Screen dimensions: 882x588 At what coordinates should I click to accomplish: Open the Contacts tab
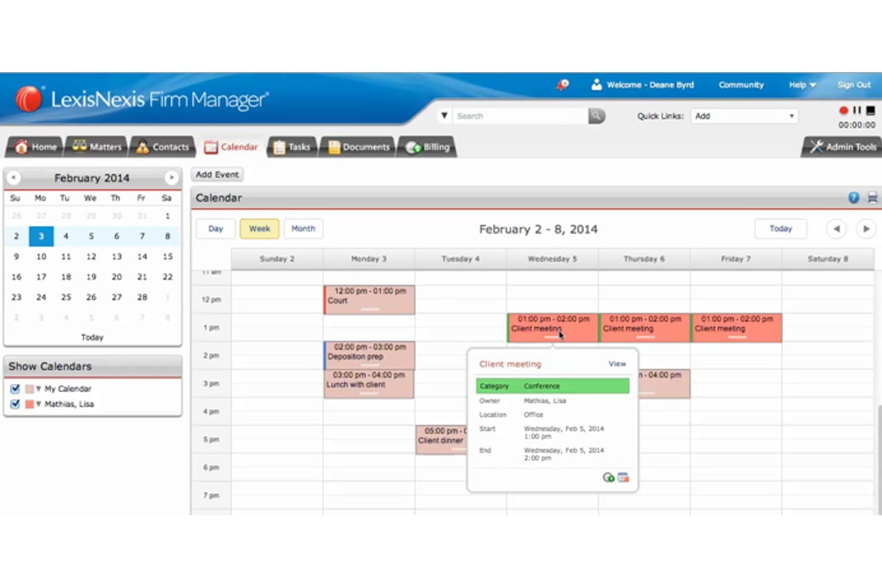tap(163, 147)
